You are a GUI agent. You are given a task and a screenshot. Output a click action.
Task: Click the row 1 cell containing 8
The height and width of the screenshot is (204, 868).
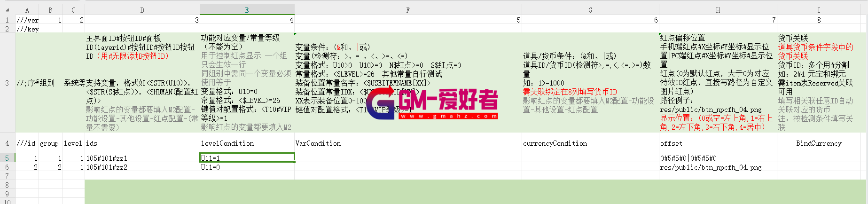pos(819,20)
